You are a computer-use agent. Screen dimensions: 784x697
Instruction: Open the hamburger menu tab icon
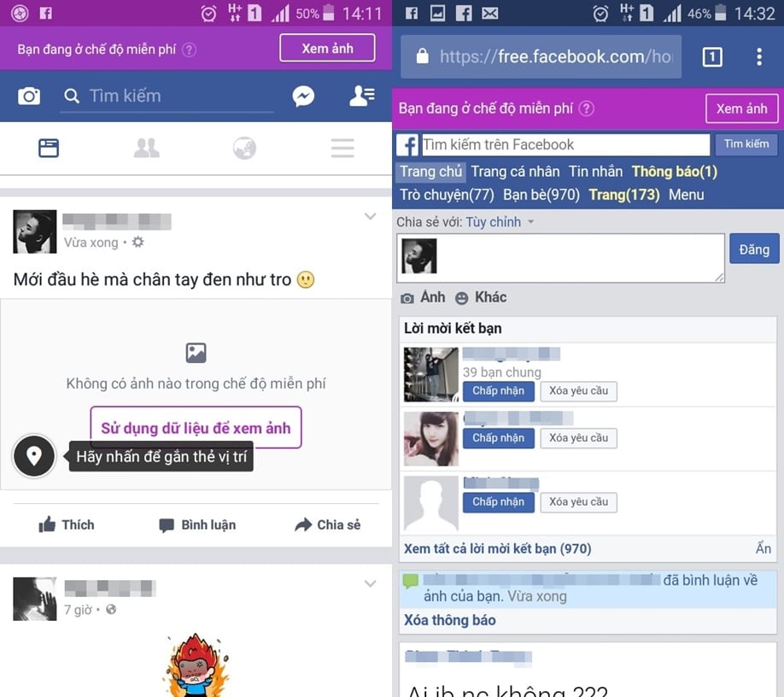(342, 148)
